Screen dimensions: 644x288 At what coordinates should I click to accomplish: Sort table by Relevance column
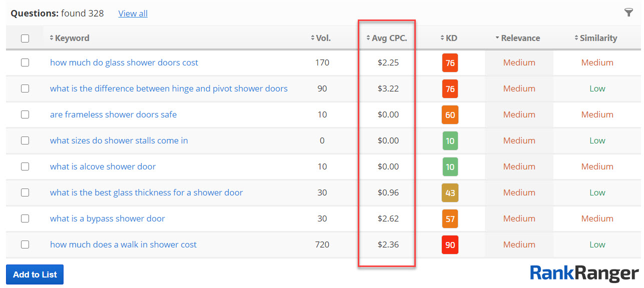pyautogui.click(x=517, y=38)
